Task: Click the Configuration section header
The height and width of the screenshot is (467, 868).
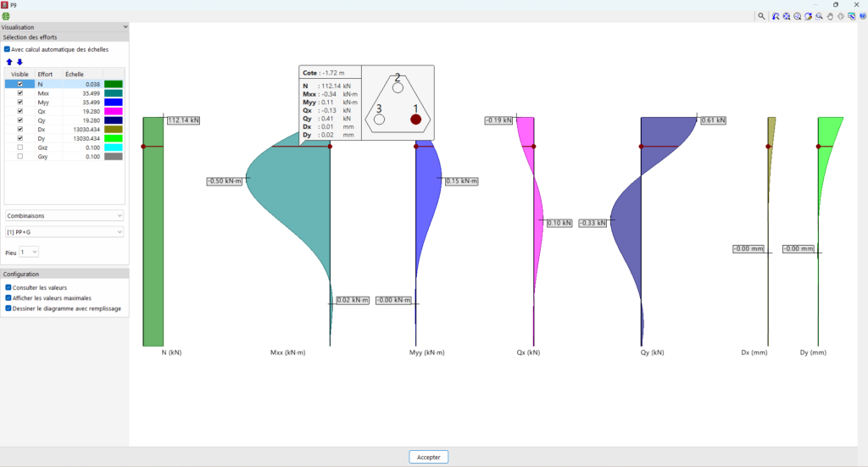Action: (x=64, y=274)
